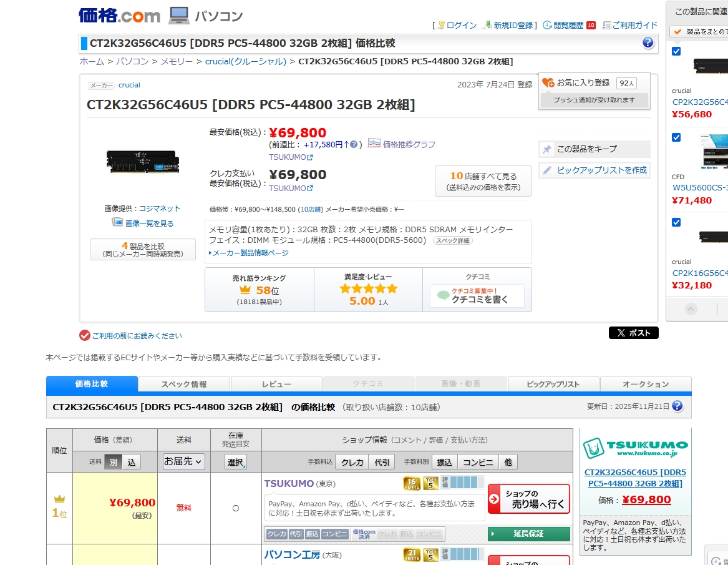Image resolution: width=728 pixels, height=565 pixels.
Task: Click the memory module product thumbnail image
Action: coord(143,162)
